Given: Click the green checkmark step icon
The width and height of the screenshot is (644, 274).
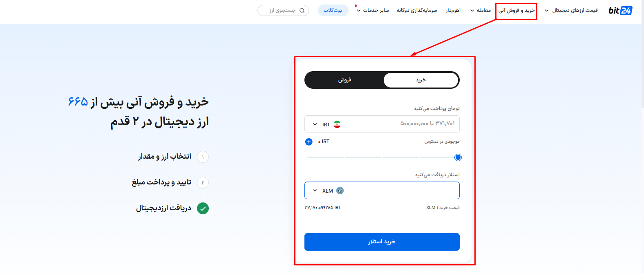Looking at the screenshot, I should click(203, 209).
